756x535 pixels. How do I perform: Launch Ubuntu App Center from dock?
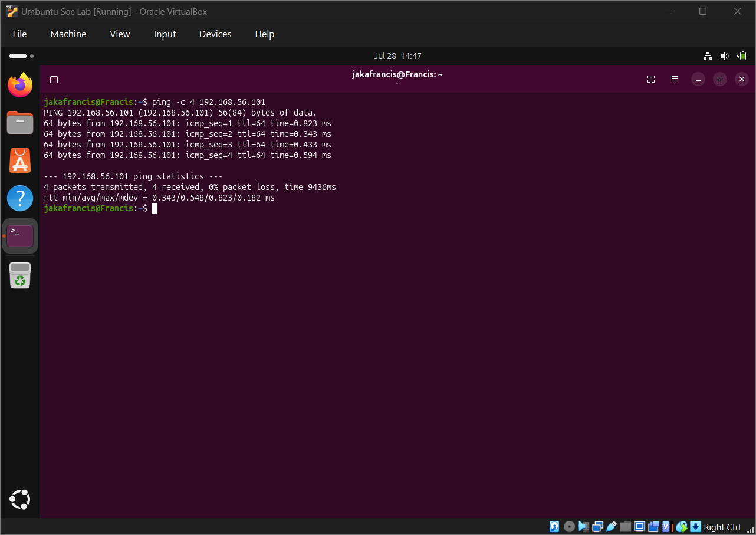click(20, 160)
